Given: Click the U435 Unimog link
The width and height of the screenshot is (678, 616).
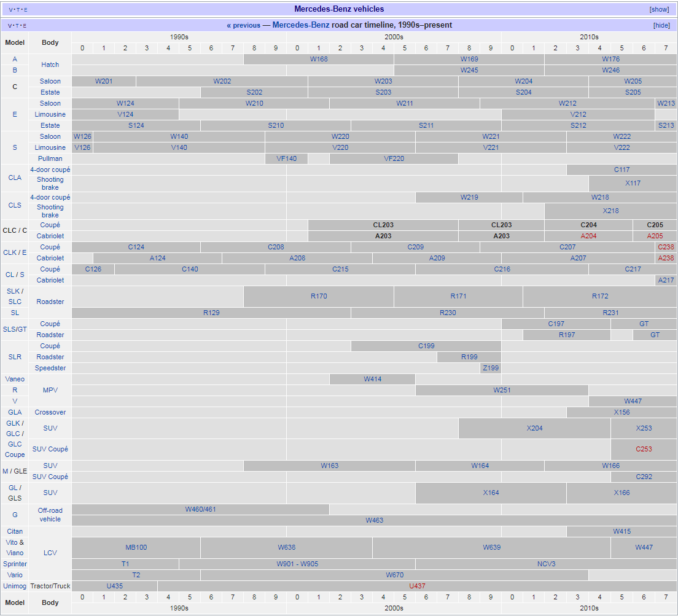Looking at the screenshot, I should point(115,586).
